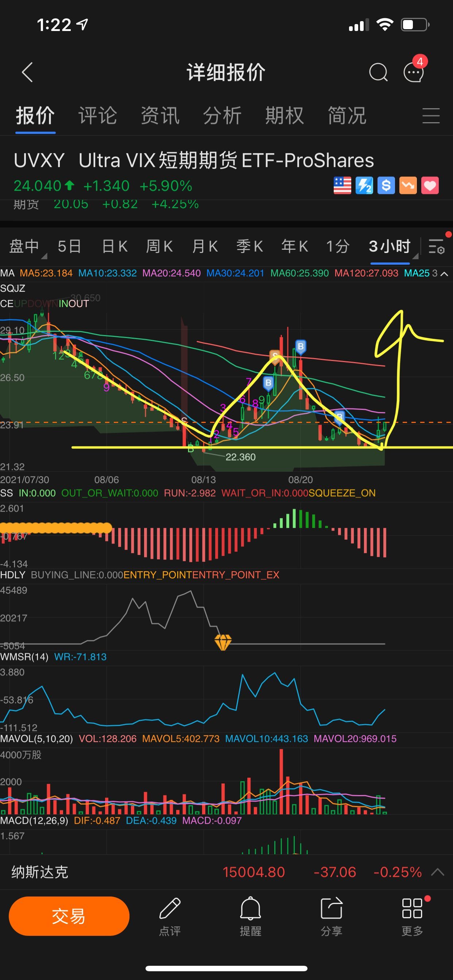Tap the MA5:23.184 legend value

pyautogui.click(x=46, y=273)
